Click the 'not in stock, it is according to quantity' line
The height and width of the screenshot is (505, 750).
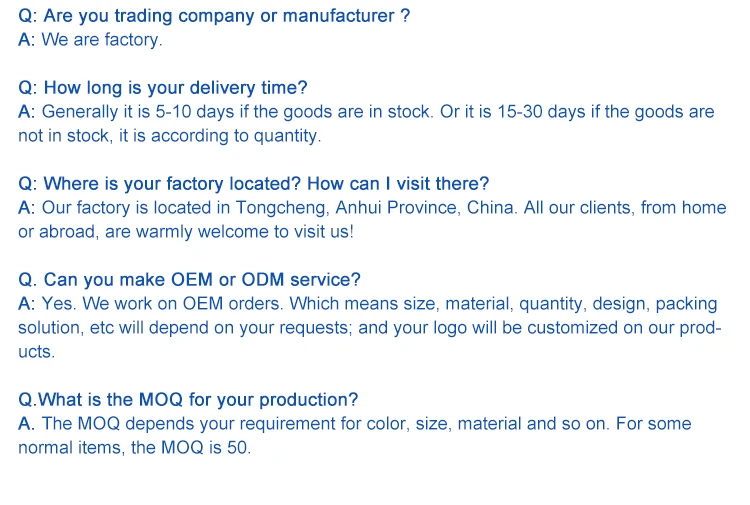[x=169, y=136]
